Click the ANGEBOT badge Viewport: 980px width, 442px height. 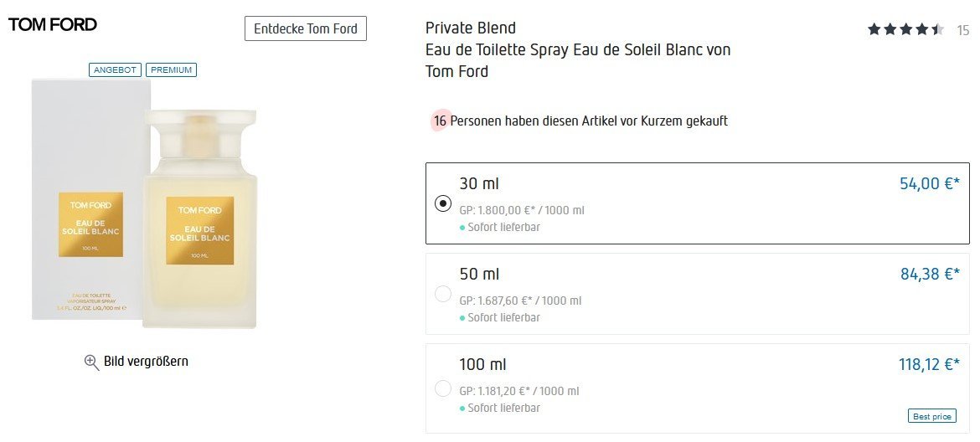point(116,69)
